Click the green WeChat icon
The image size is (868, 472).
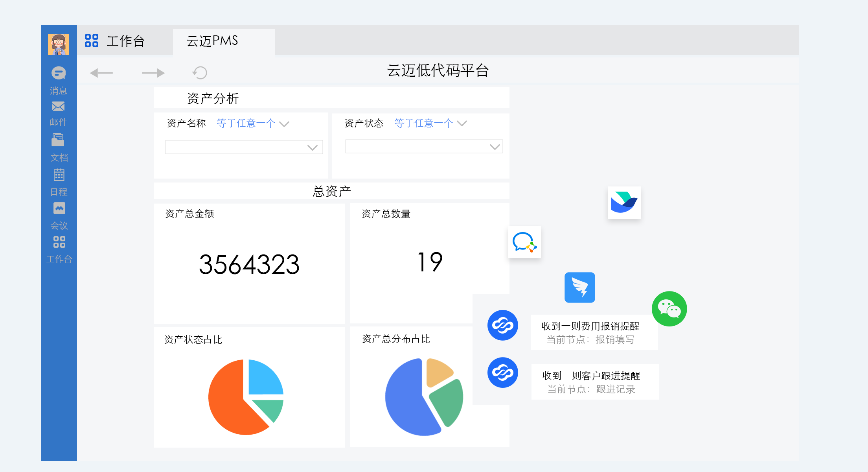tap(669, 309)
